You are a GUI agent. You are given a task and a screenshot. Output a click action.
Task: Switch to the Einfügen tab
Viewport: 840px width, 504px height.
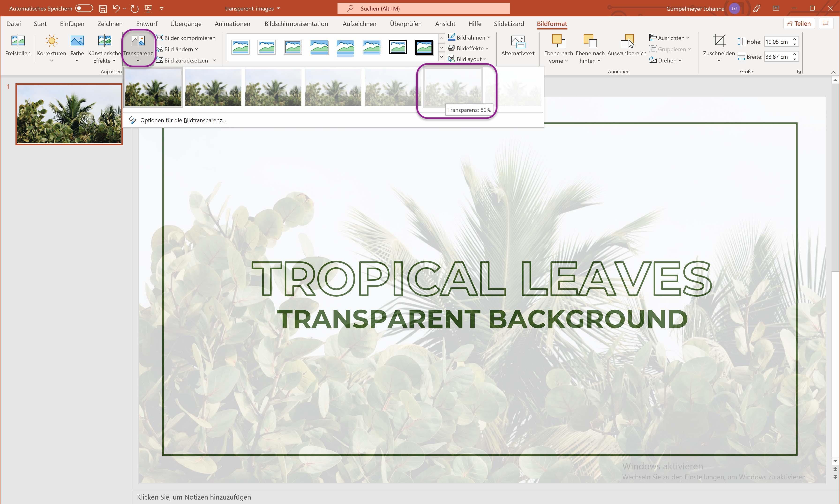click(x=72, y=23)
